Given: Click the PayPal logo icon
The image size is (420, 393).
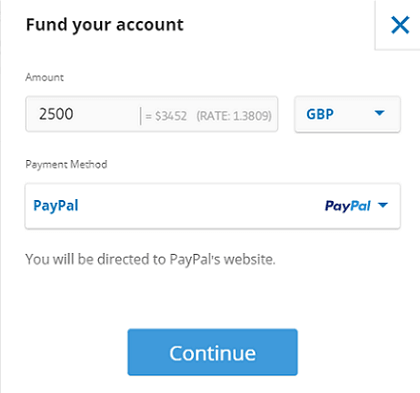Looking at the screenshot, I should [x=348, y=206].
